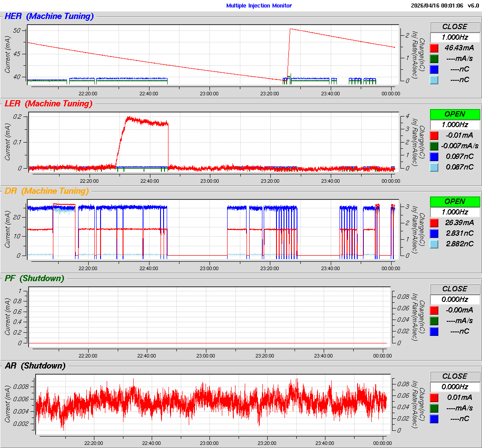482x448 pixels.
Task: Select the PF 0.000Hz frequency field
Action: (x=455, y=299)
